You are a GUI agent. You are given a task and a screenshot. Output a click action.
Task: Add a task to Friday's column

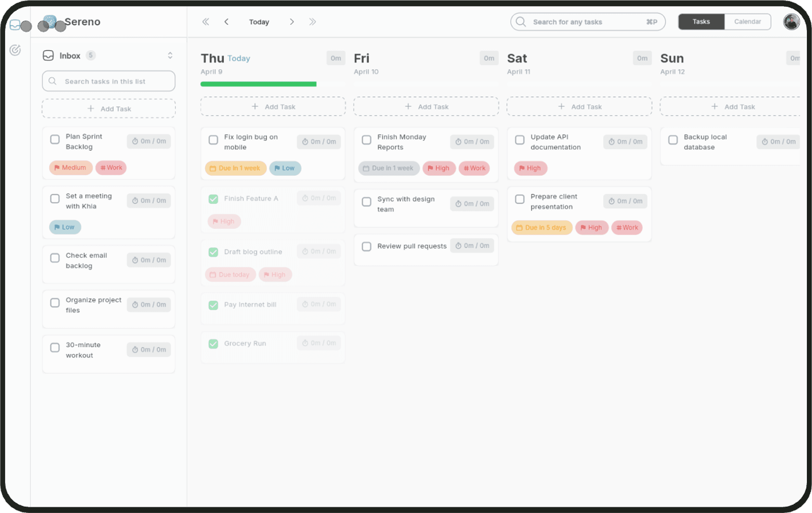[426, 107]
